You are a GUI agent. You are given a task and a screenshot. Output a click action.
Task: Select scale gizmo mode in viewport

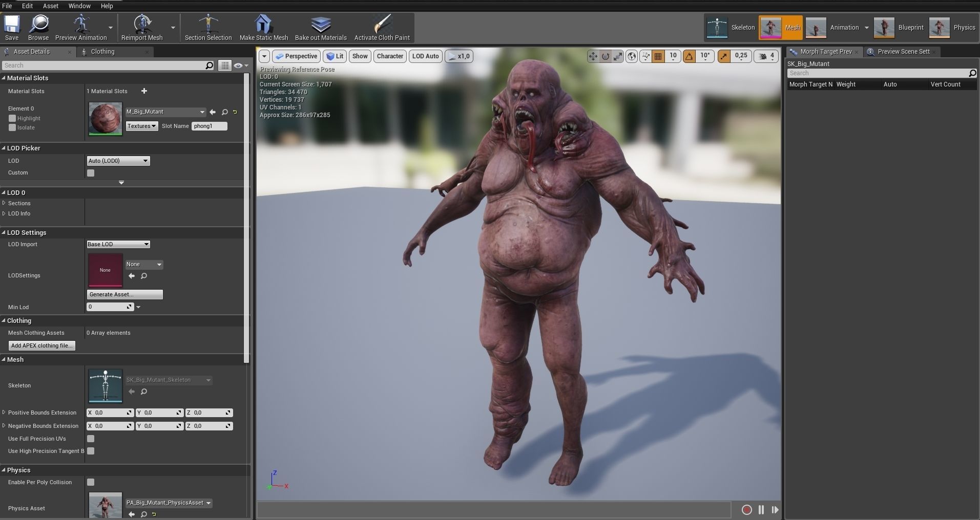pyautogui.click(x=618, y=56)
